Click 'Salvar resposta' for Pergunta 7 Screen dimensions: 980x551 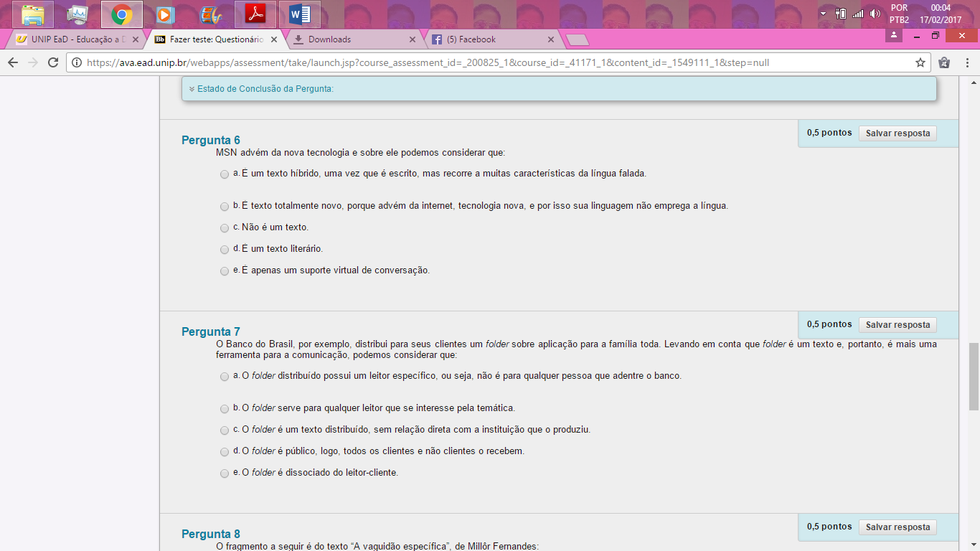pos(897,324)
